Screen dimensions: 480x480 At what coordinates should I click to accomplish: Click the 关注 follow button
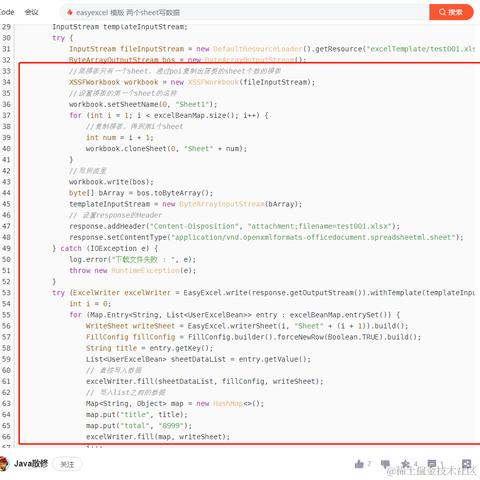67,464
